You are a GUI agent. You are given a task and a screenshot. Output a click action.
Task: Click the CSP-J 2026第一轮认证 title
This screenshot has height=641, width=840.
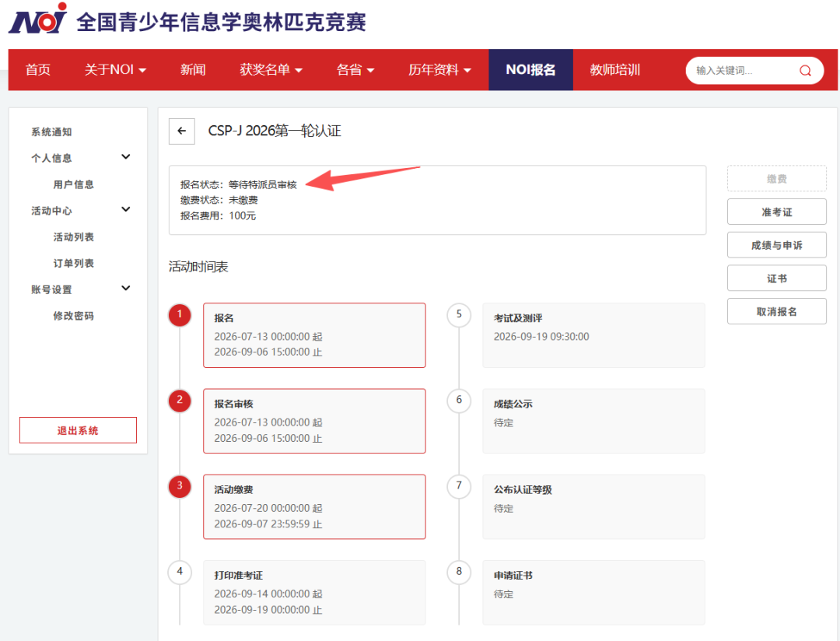(275, 131)
